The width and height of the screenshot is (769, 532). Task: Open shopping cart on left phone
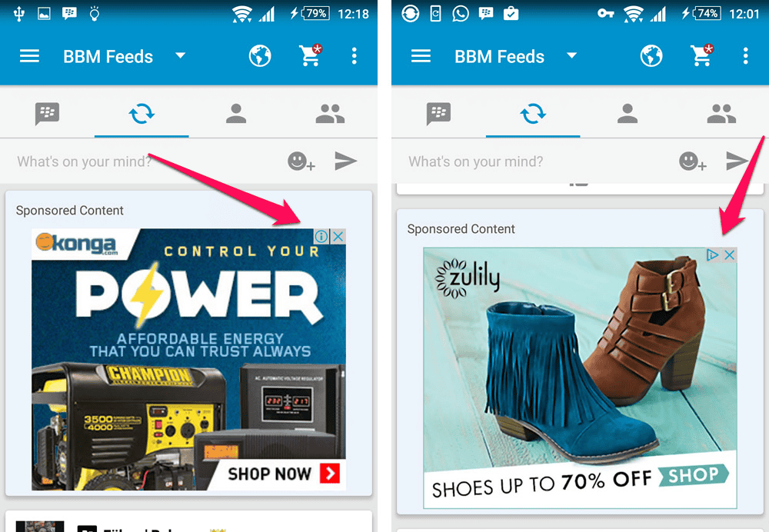coord(311,55)
